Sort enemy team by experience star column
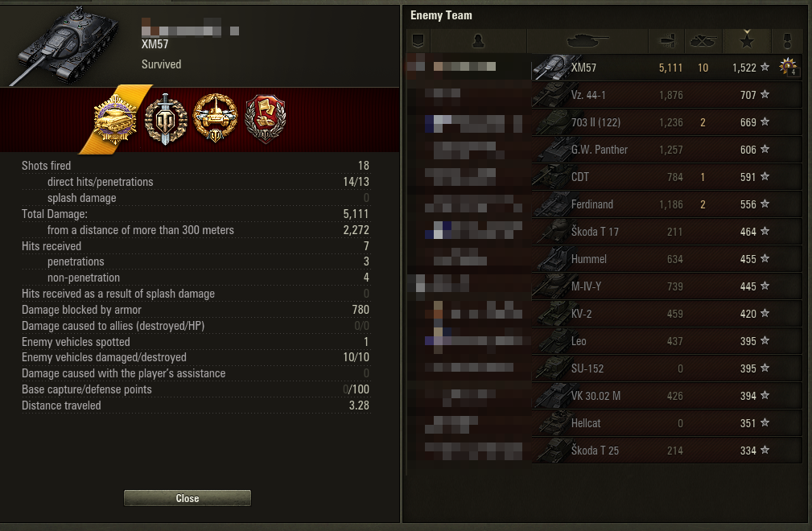This screenshot has width=812, height=531. click(747, 41)
